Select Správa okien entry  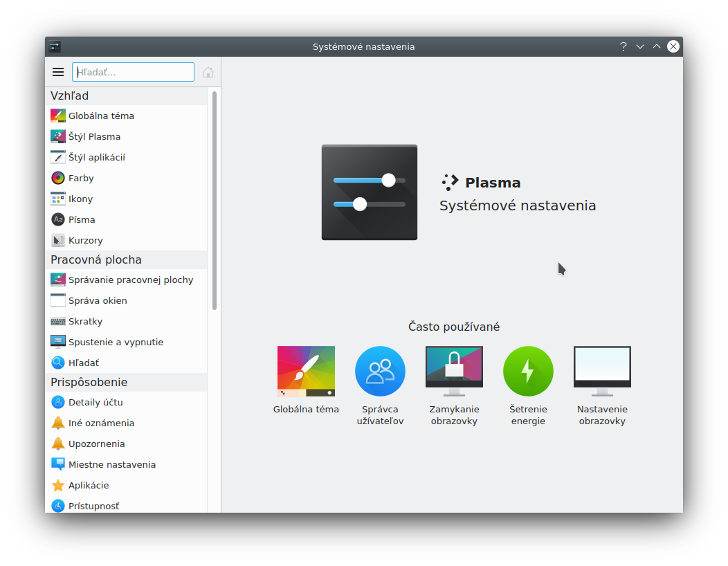(126, 300)
